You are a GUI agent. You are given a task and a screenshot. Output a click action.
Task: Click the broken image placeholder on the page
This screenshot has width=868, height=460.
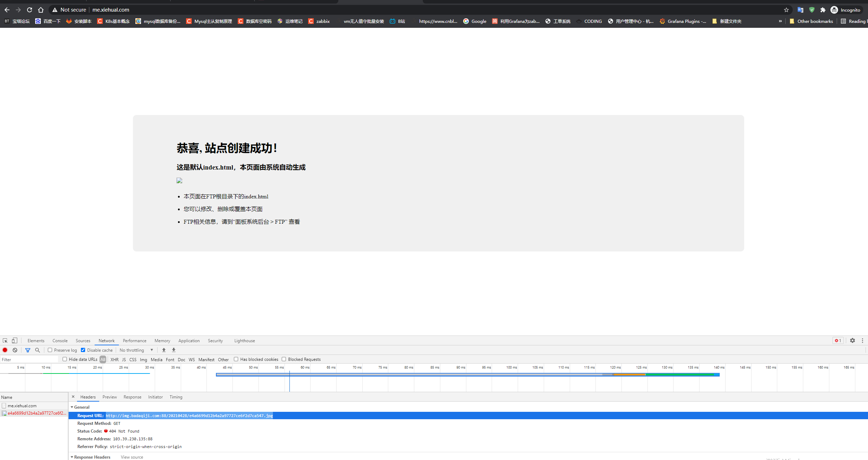coord(179,180)
